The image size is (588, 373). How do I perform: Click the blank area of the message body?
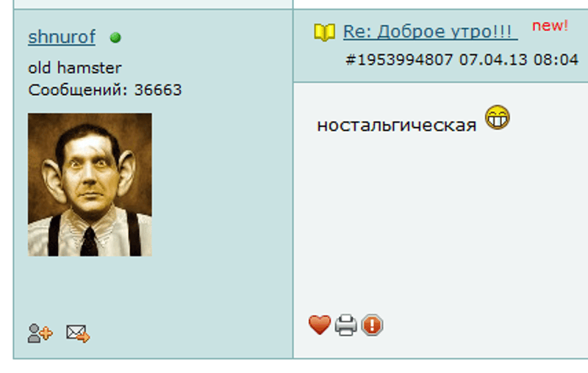click(x=440, y=225)
